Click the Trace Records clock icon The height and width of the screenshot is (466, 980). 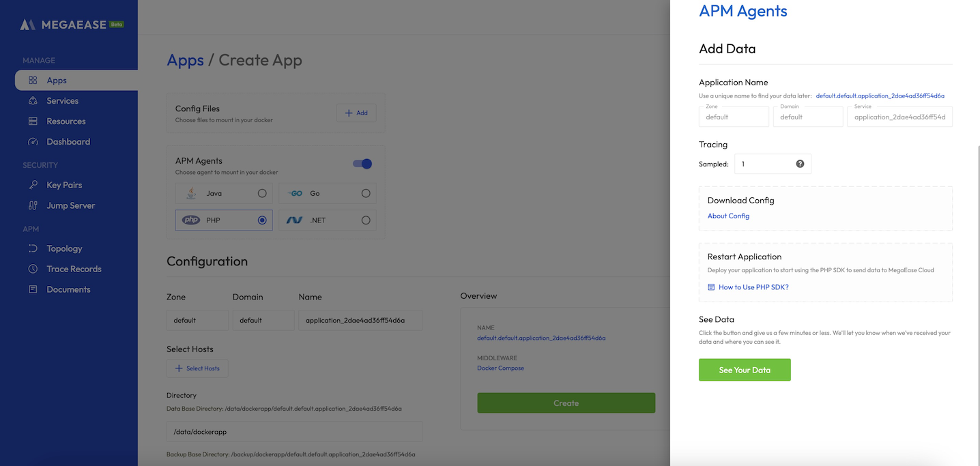click(33, 269)
